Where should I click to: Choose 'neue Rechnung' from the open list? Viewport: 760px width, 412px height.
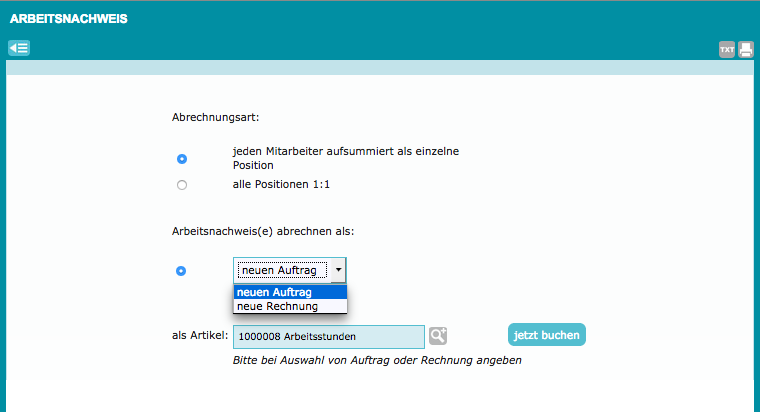coord(290,306)
